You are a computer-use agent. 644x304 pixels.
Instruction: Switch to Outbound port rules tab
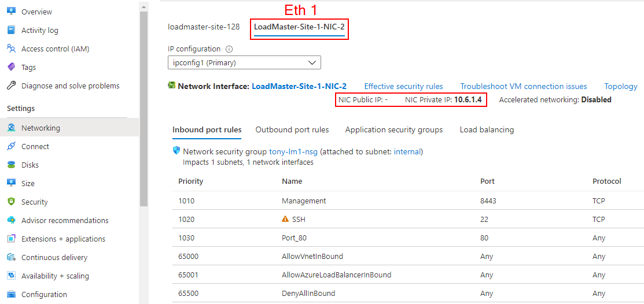point(292,129)
